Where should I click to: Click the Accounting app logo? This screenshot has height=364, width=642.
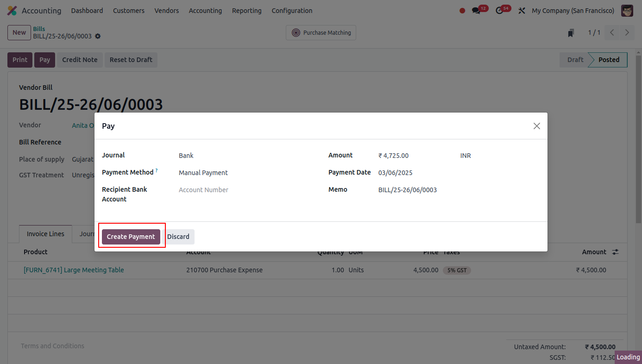12,10
